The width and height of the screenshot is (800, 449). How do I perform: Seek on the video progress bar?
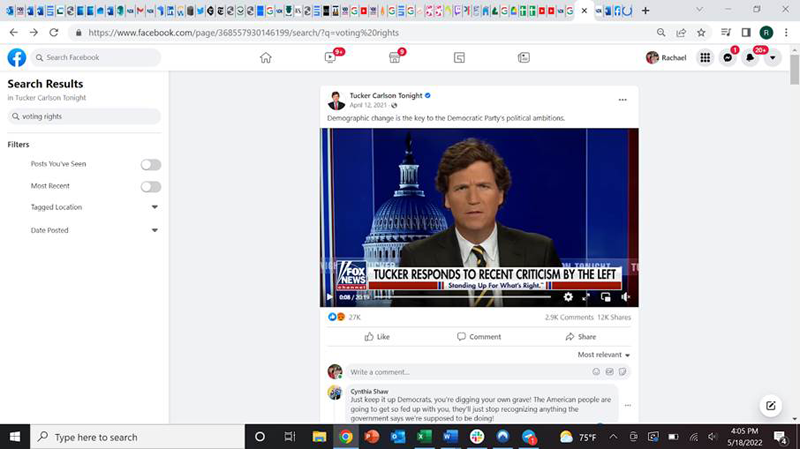coord(462,297)
